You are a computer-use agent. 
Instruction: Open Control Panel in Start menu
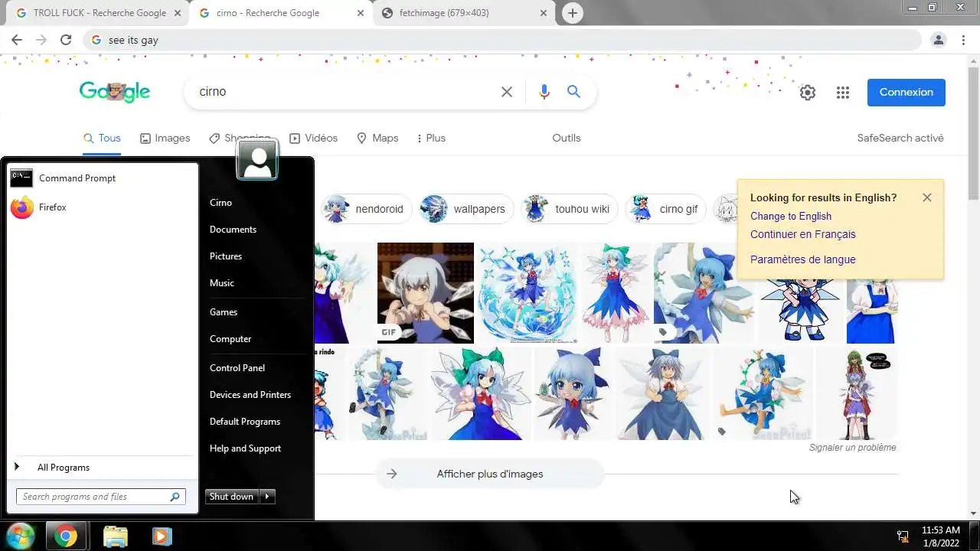tap(237, 368)
